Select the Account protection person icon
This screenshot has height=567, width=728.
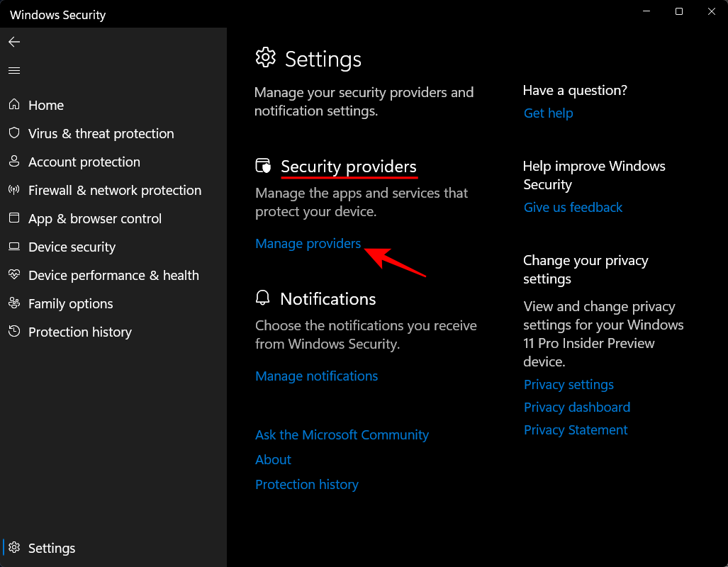14,162
